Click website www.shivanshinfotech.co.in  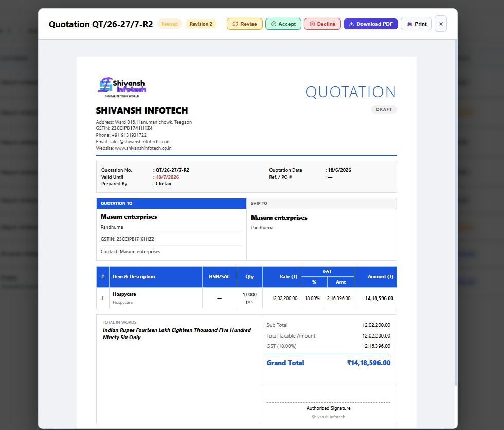click(x=143, y=148)
